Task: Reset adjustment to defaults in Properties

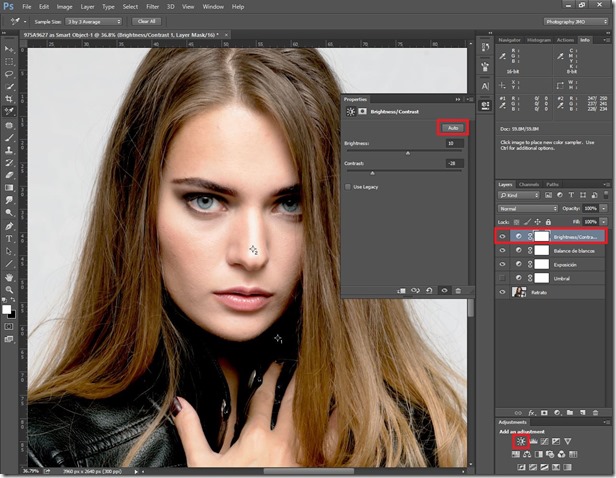Action: coord(429,291)
